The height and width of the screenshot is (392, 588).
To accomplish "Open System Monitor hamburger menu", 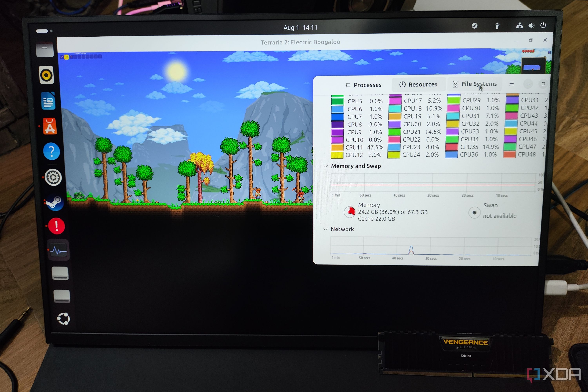I will click(x=512, y=84).
